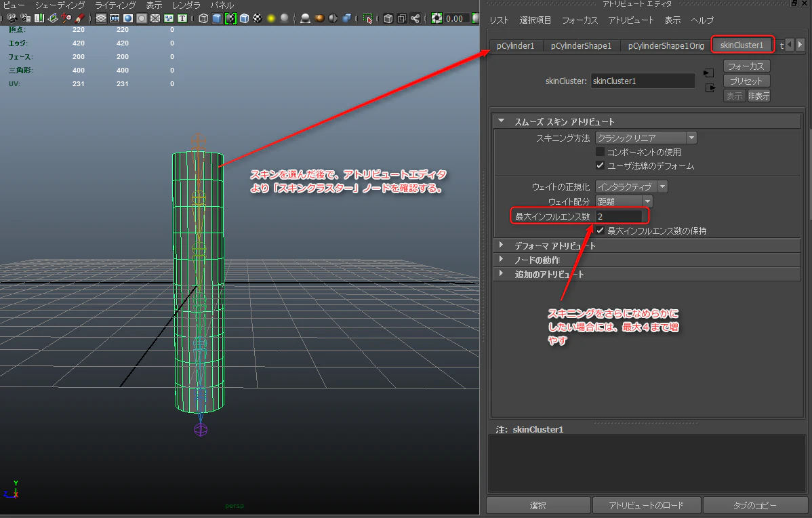Screen dimensions: 812x518
Task: Toggle the safe title T icon
Action: 182,19
